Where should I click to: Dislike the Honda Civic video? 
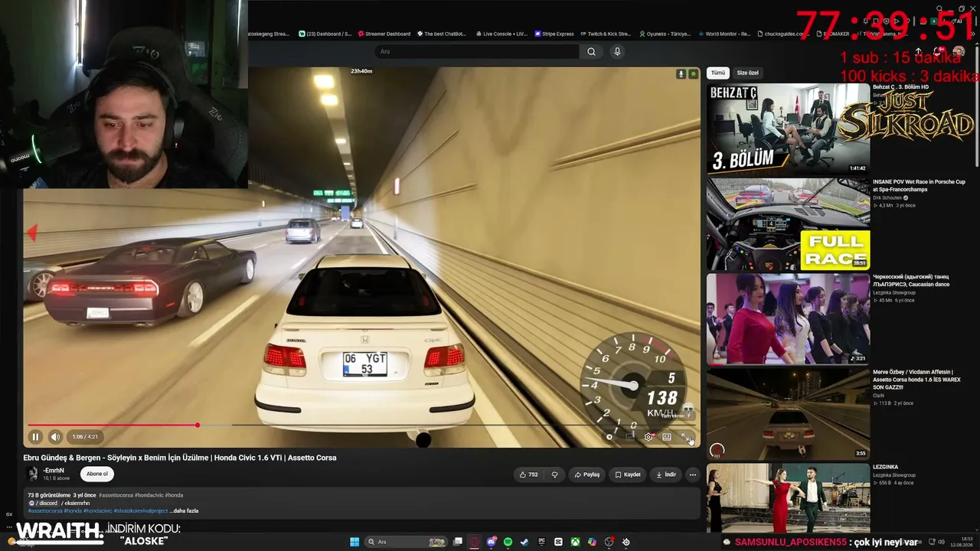click(555, 474)
